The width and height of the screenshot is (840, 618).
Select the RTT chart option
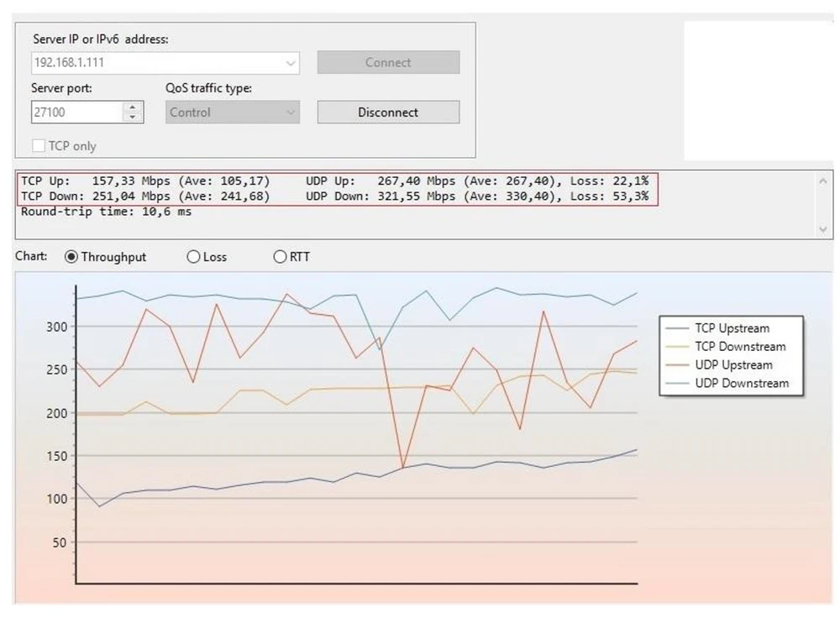tap(280, 257)
